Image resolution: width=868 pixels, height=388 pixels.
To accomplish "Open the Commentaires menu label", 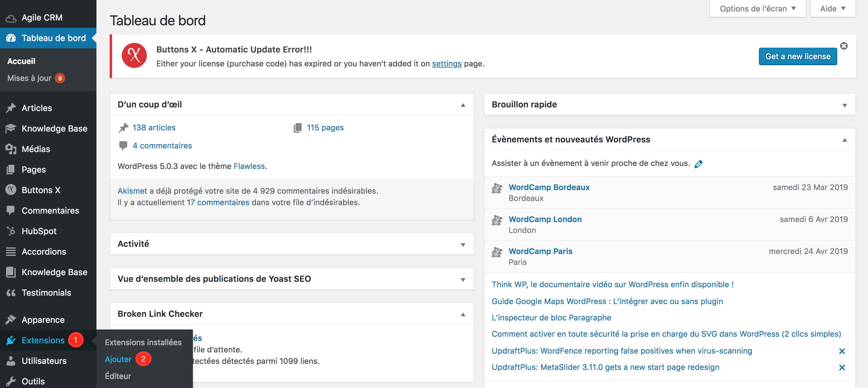I will tap(51, 211).
